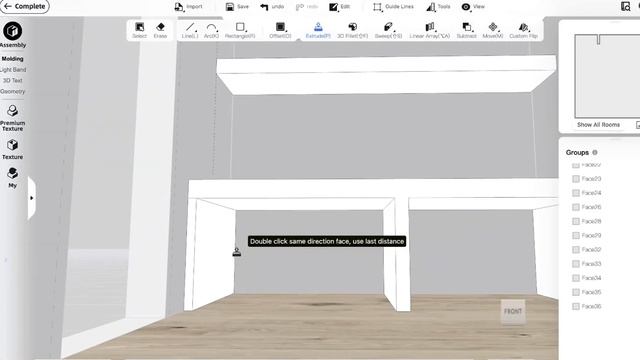Activate the Linear Array tool
The height and width of the screenshot is (360, 640).
tap(429, 30)
